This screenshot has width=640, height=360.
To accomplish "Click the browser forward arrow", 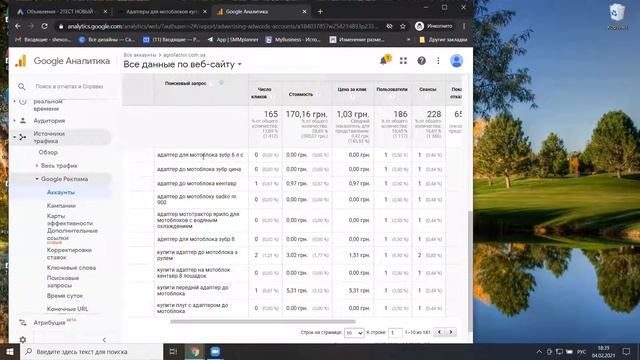I will pos(31,26).
